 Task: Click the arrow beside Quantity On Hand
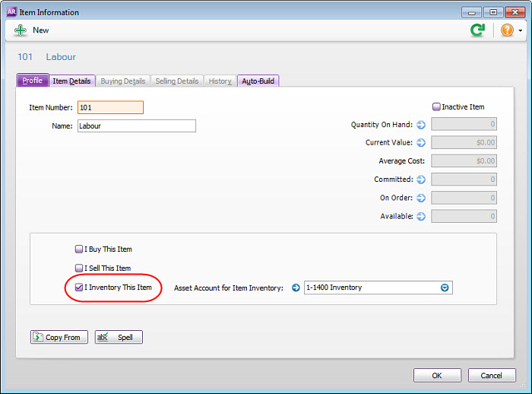(421, 125)
